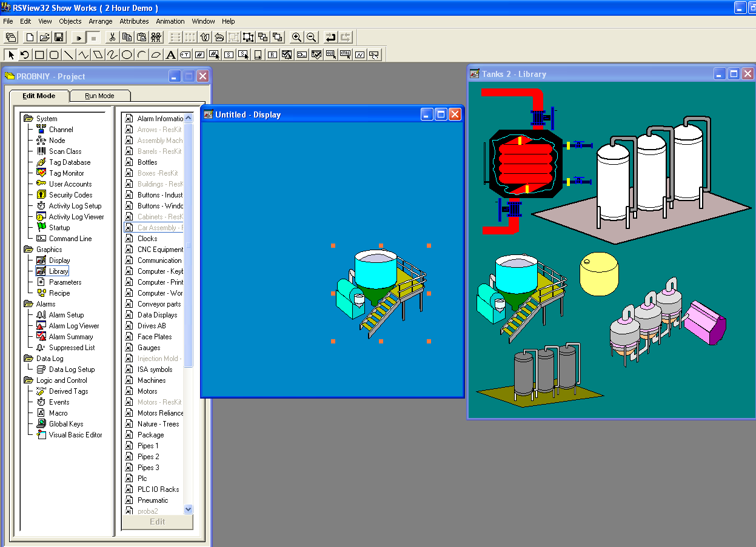Select Conveyor parts library entry
Image resolution: width=756 pixels, height=547 pixels.
point(153,304)
